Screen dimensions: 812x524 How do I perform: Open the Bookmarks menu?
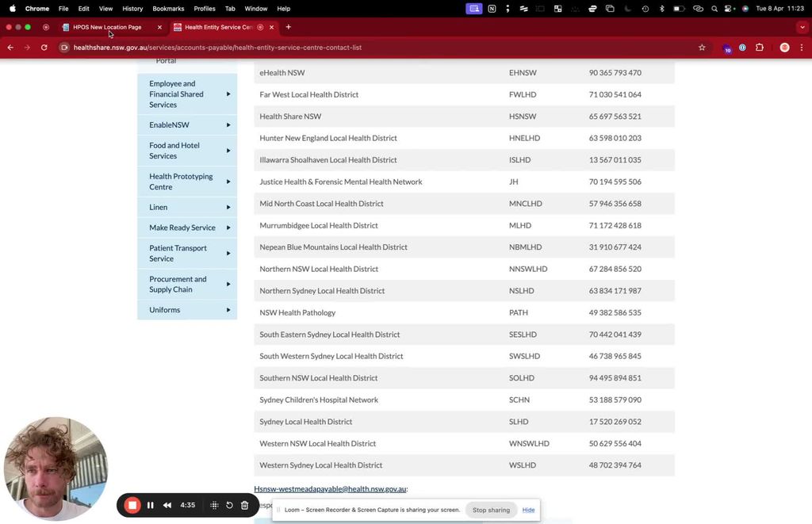[168, 8]
